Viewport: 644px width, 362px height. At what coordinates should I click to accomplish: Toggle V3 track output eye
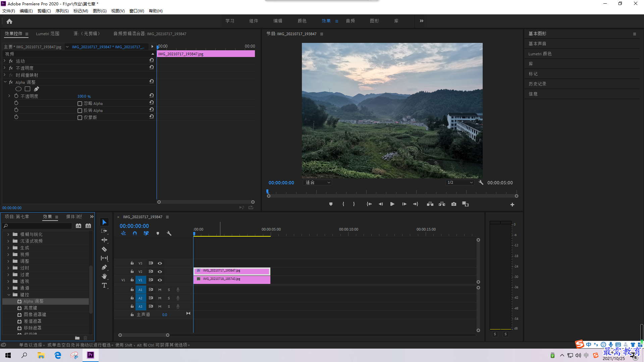160,263
